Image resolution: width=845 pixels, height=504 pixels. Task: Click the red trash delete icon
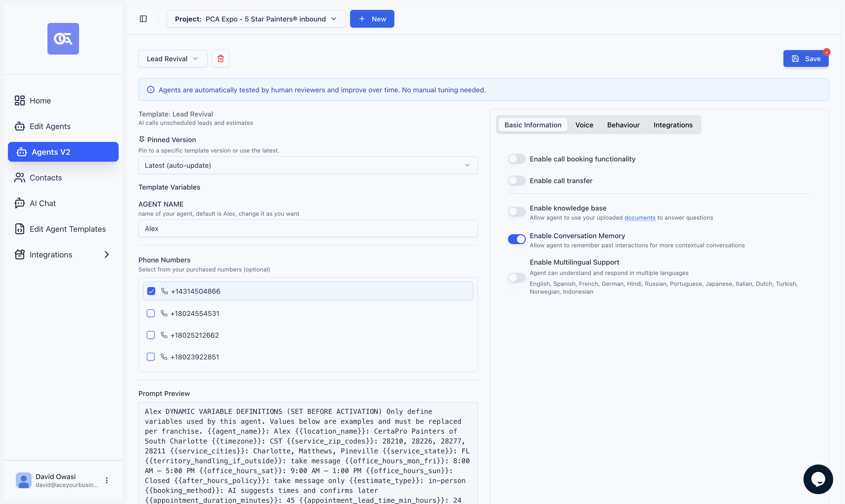pyautogui.click(x=220, y=58)
